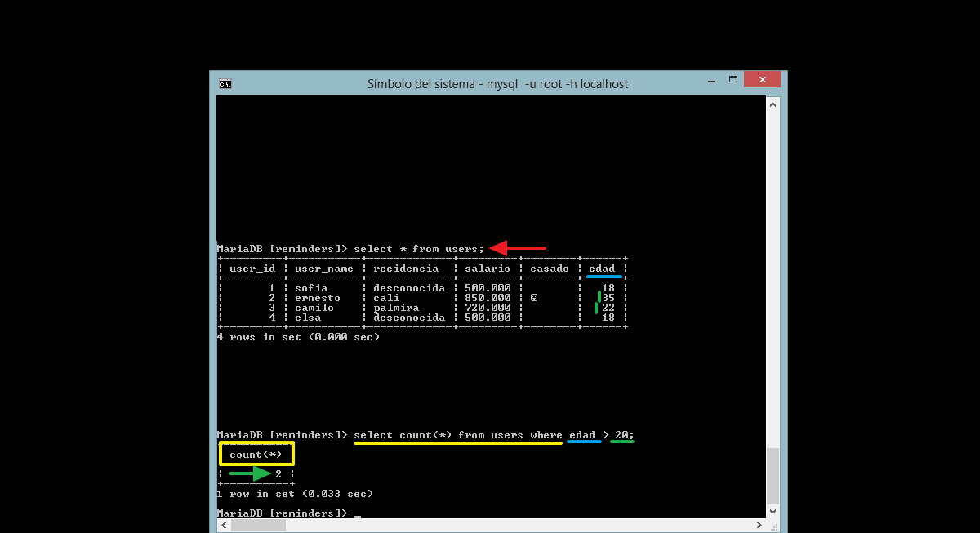Click the vertical scrollbar up arrow
This screenshot has height=533, width=980.
[773, 103]
